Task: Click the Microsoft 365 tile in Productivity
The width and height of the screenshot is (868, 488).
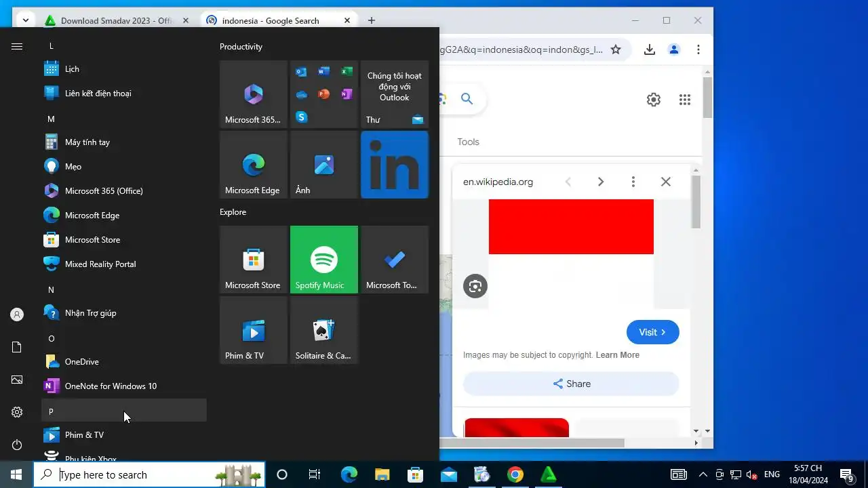Action: pos(254,94)
